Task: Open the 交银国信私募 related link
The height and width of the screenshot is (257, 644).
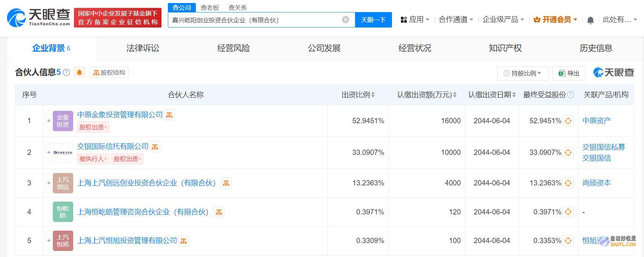Action: [604, 147]
